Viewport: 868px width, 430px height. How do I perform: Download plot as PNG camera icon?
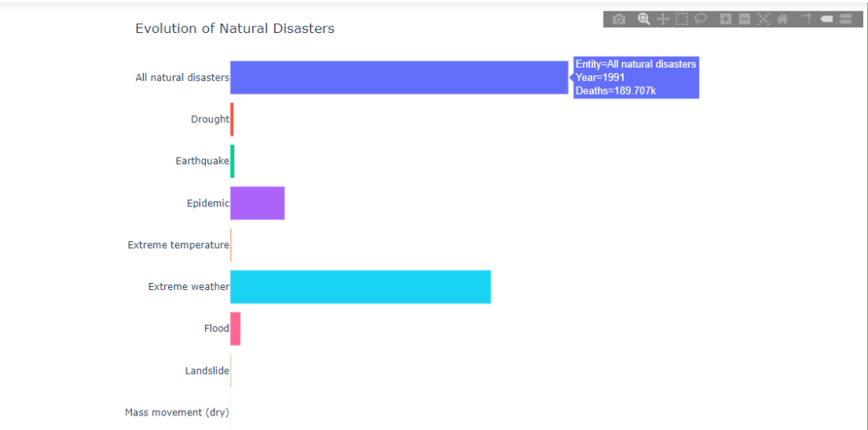[x=618, y=19]
